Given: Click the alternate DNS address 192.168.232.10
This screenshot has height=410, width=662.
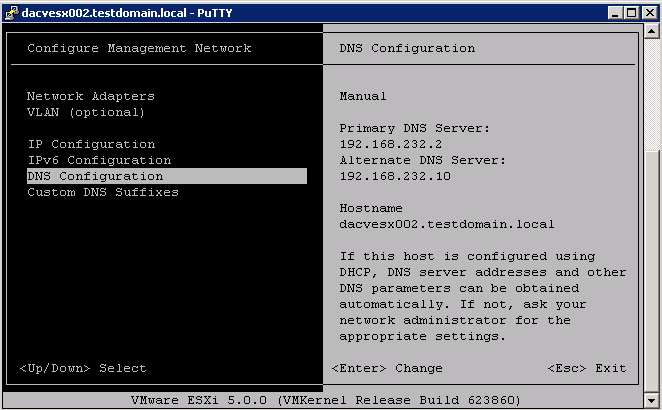Looking at the screenshot, I should point(395,176).
